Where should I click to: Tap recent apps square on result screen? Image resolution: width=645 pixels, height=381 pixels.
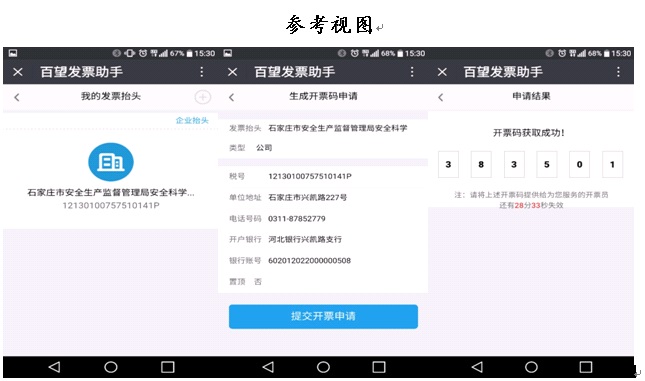[x=586, y=367]
